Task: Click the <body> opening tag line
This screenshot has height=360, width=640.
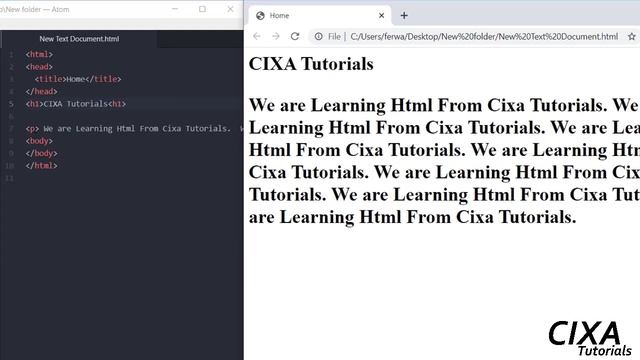Action: coord(39,141)
